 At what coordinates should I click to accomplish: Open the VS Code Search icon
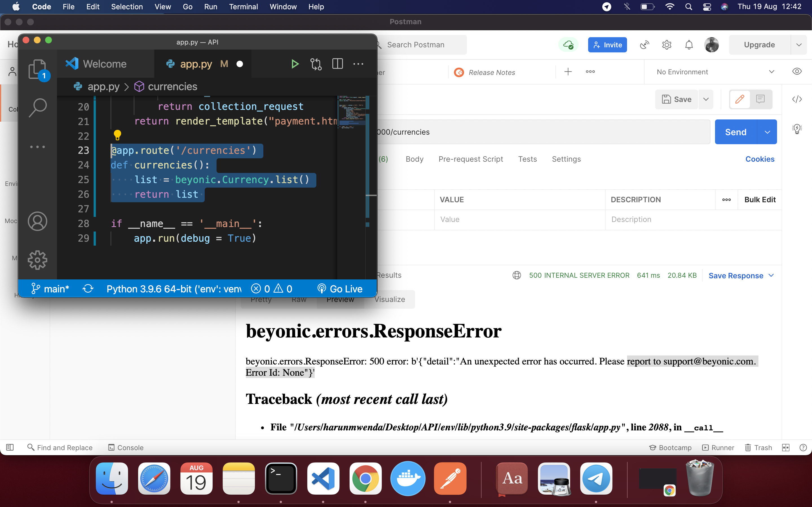pos(37,107)
